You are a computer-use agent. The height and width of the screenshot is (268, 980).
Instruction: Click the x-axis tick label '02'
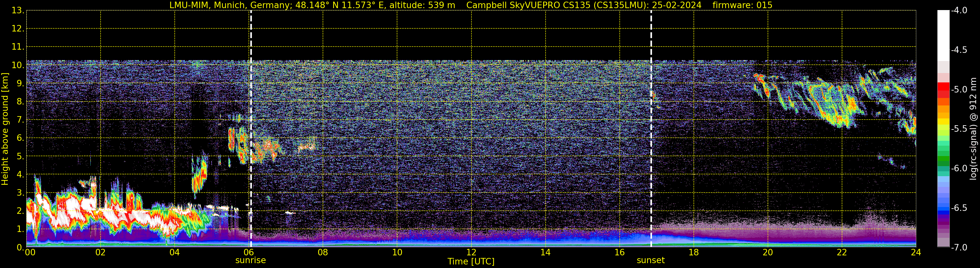coord(100,252)
